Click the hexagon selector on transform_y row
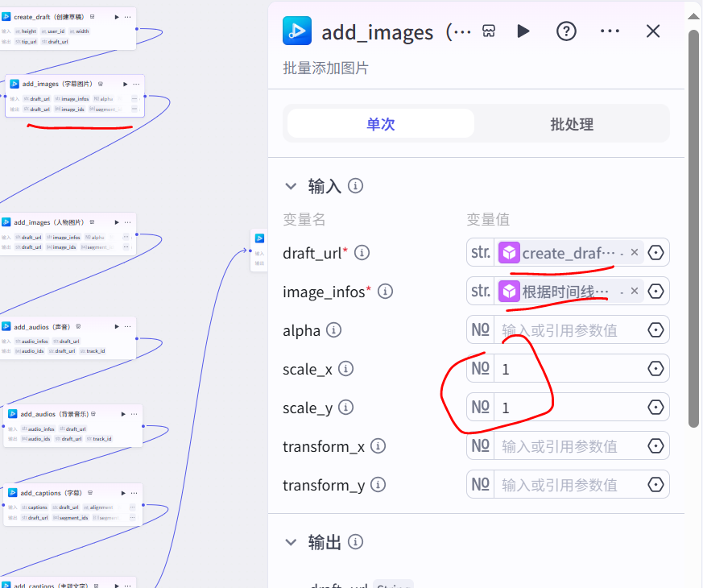The height and width of the screenshot is (588, 703). 655,484
